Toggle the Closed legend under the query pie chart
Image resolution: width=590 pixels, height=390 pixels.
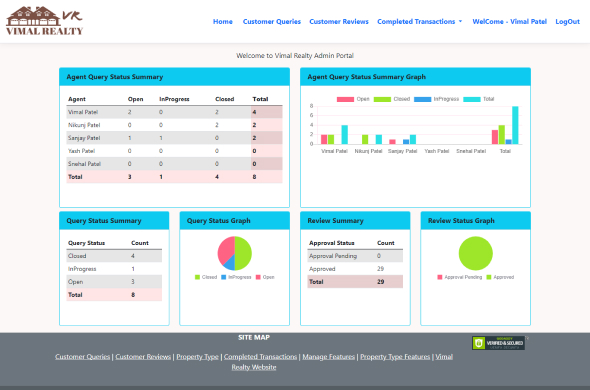pos(206,277)
